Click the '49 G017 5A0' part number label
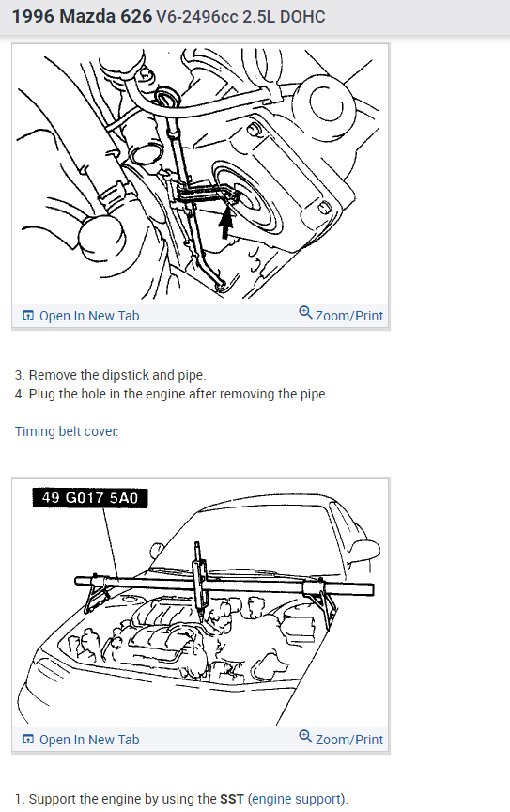 click(x=90, y=498)
